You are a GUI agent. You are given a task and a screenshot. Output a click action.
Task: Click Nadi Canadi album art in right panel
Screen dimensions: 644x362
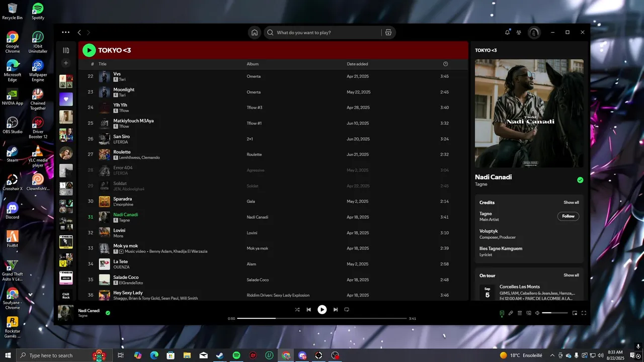(529, 114)
